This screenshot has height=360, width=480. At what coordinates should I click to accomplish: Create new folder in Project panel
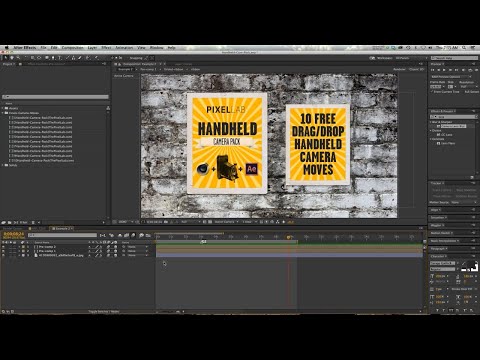[x=9, y=222]
